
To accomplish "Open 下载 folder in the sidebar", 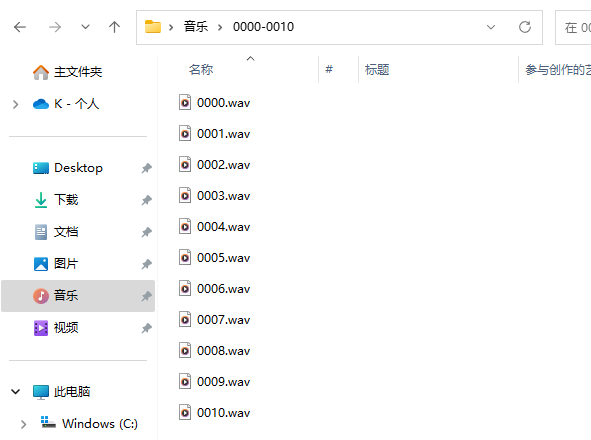I will (66, 199).
